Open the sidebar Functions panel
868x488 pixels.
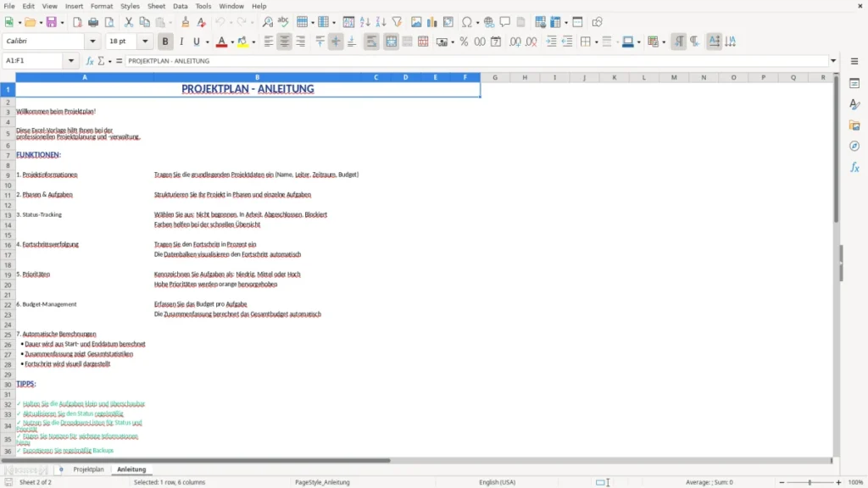(x=854, y=167)
